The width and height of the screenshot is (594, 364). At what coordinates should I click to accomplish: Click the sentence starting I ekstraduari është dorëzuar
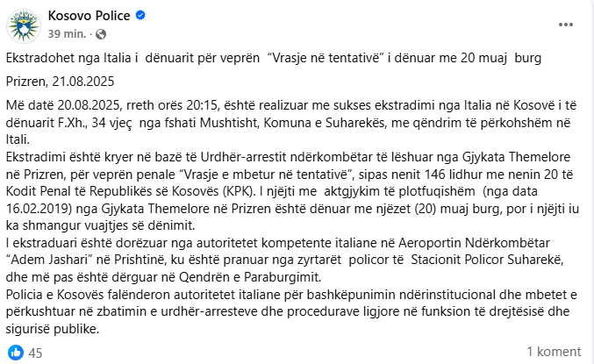(285, 260)
